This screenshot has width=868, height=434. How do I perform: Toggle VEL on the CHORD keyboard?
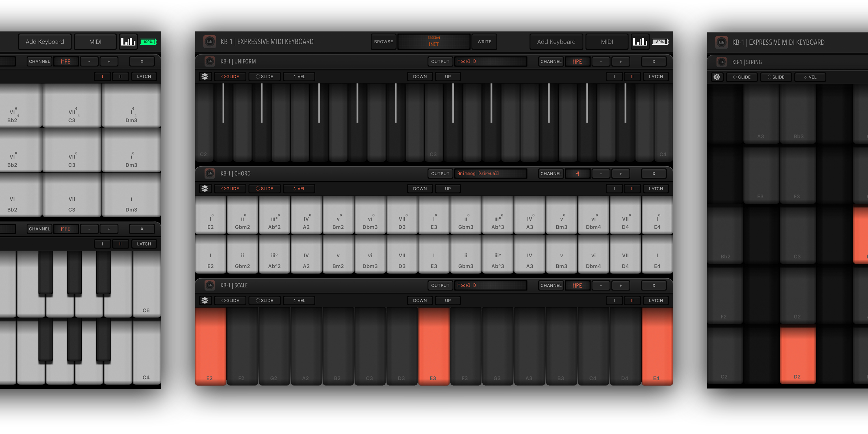299,188
